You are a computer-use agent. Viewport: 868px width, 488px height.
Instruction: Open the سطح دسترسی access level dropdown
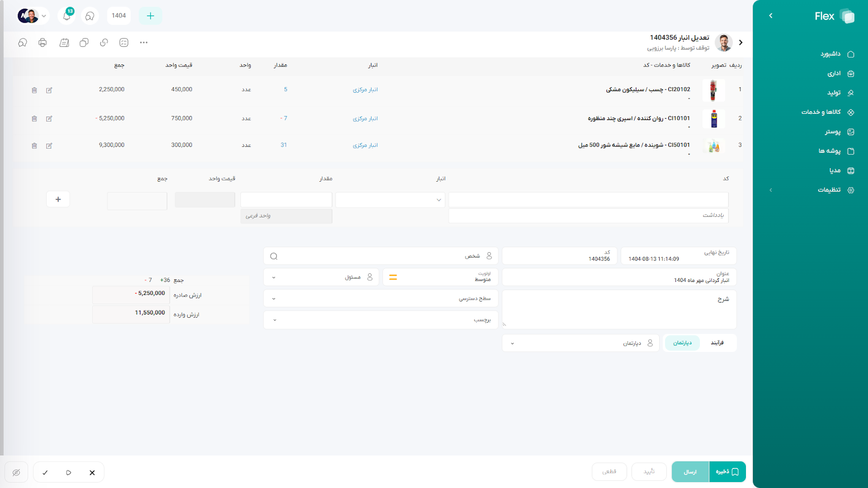click(x=380, y=299)
